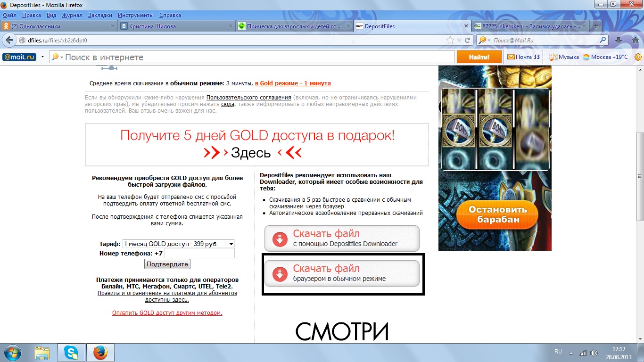Image resolution: width=644 pixels, height=362 pixels.
Task: Open the Журнал menu
Action: pos(72,15)
